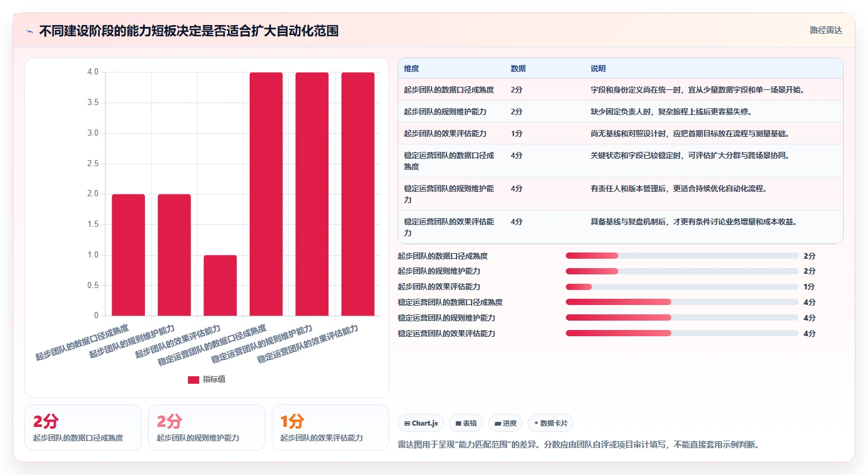Toggle the 指标值 legend color swatch

pyautogui.click(x=194, y=380)
